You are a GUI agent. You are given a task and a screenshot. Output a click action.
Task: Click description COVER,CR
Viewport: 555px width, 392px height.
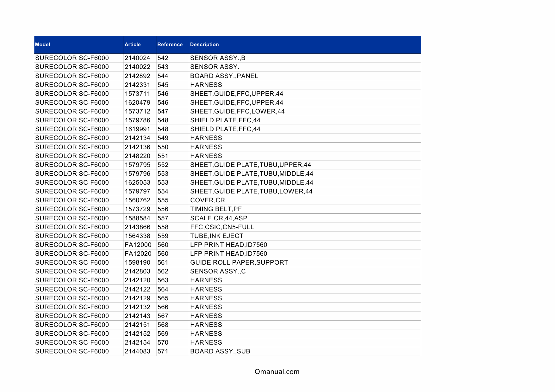coord(208,200)
